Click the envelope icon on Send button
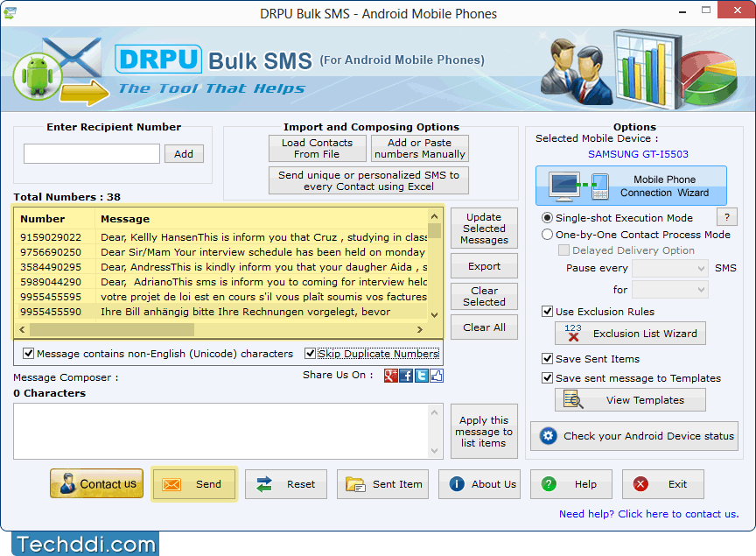Viewport: 756px width, 556px height. click(x=171, y=484)
